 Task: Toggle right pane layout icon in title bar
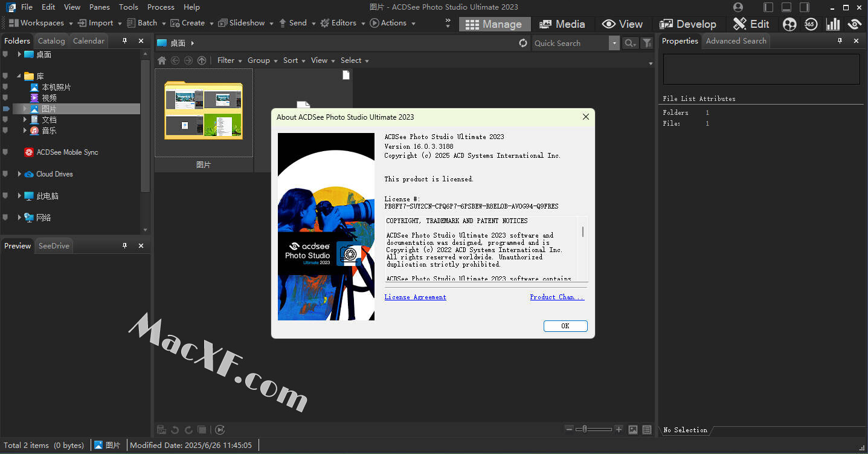pyautogui.click(x=805, y=7)
